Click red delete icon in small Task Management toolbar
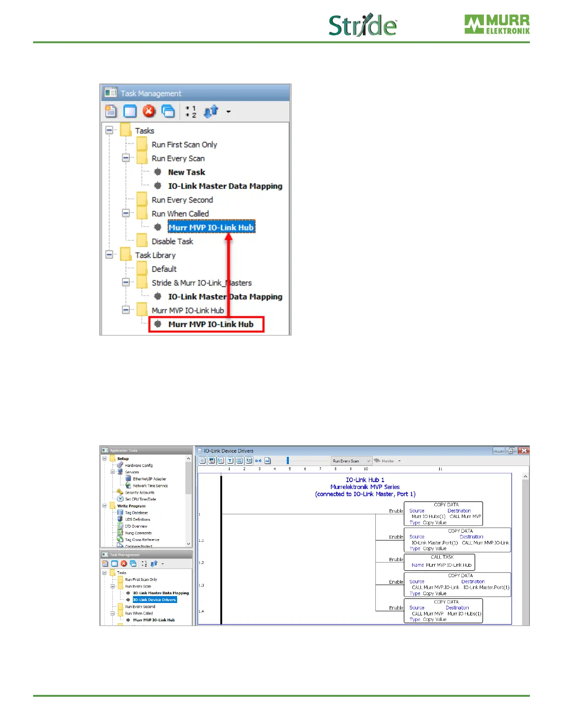This screenshot has height=728, width=563. (124, 563)
